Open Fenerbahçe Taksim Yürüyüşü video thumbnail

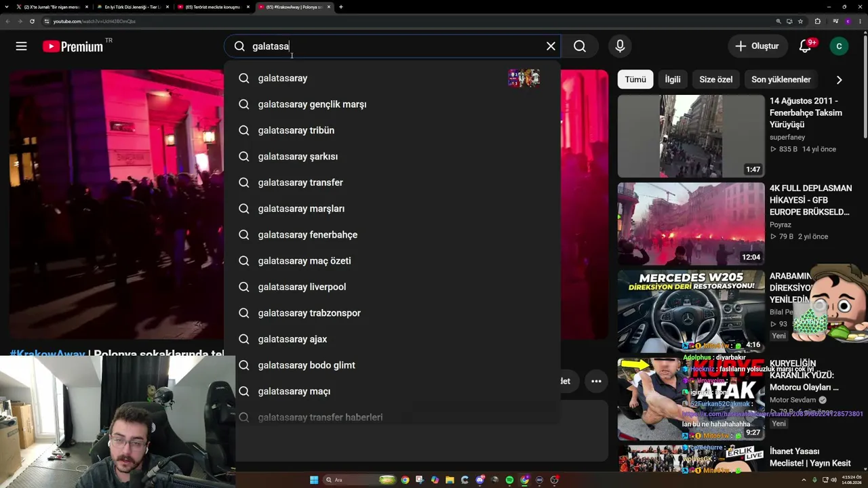(x=691, y=136)
